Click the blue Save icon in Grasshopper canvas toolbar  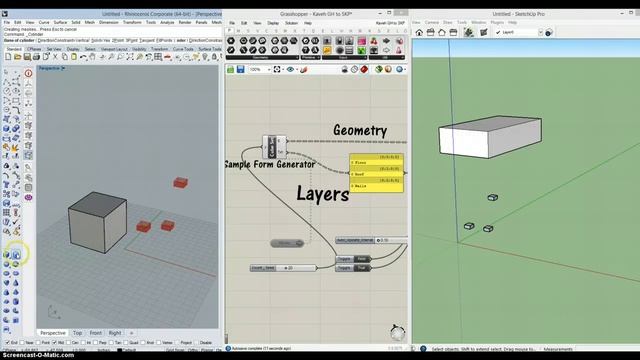point(240,69)
